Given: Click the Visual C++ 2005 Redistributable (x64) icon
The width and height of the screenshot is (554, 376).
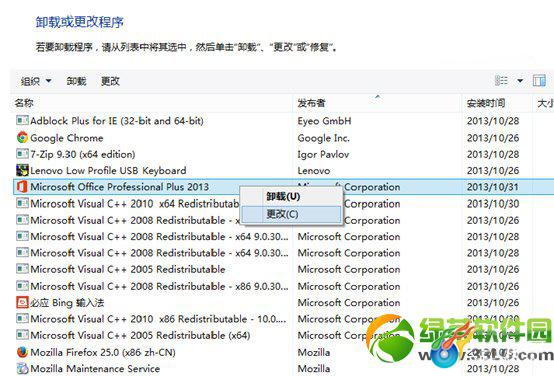Looking at the screenshot, I should (22, 335).
